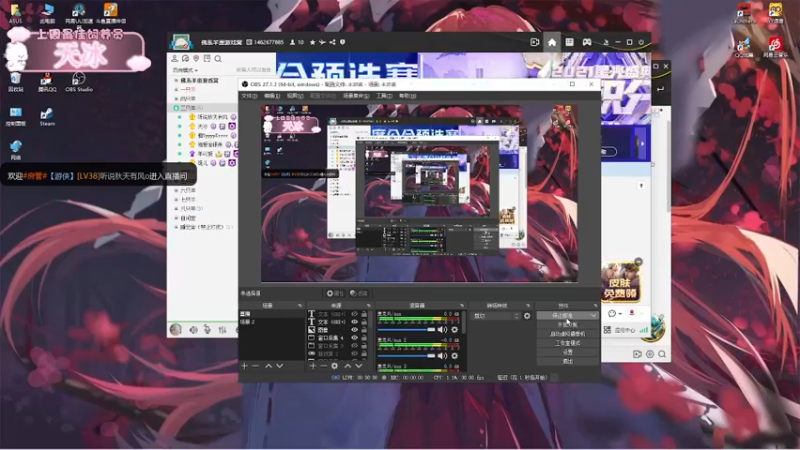Image resolution: width=800 pixels, height=450 pixels.
Task: Pop out the Audio Mixer dock header icon
Action: 462,306
